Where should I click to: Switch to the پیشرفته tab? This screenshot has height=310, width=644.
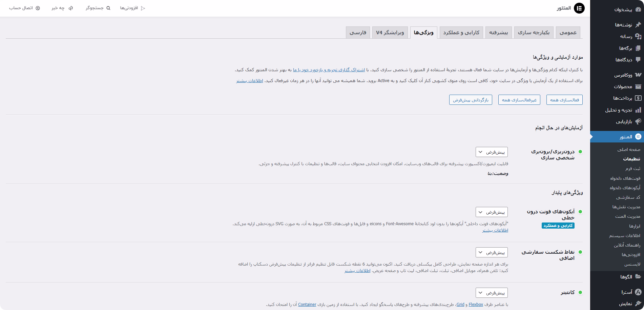pyautogui.click(x=499, y=33)
